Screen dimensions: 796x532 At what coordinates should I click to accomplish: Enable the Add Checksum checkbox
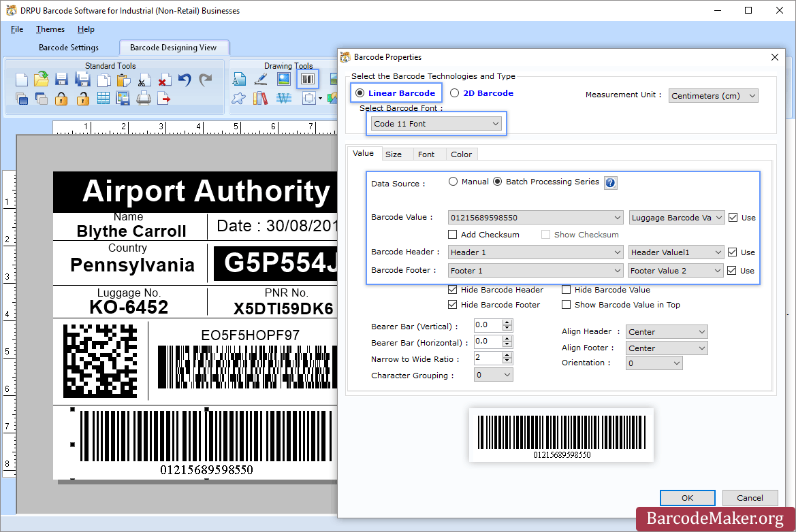(x=452, y=234)
